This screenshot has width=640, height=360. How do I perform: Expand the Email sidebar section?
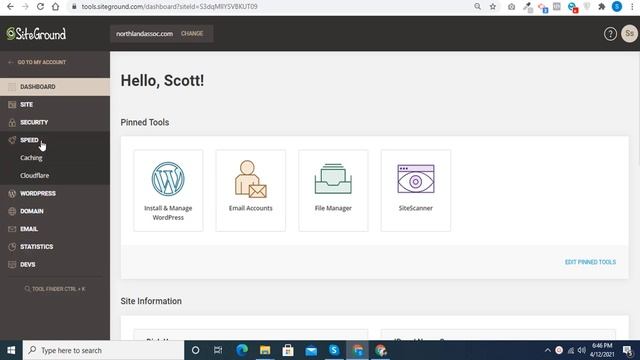(x=55, y=229)
